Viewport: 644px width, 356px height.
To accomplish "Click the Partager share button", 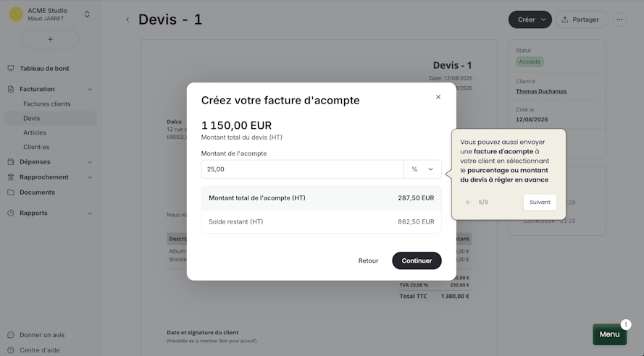I will pos(582,20).
